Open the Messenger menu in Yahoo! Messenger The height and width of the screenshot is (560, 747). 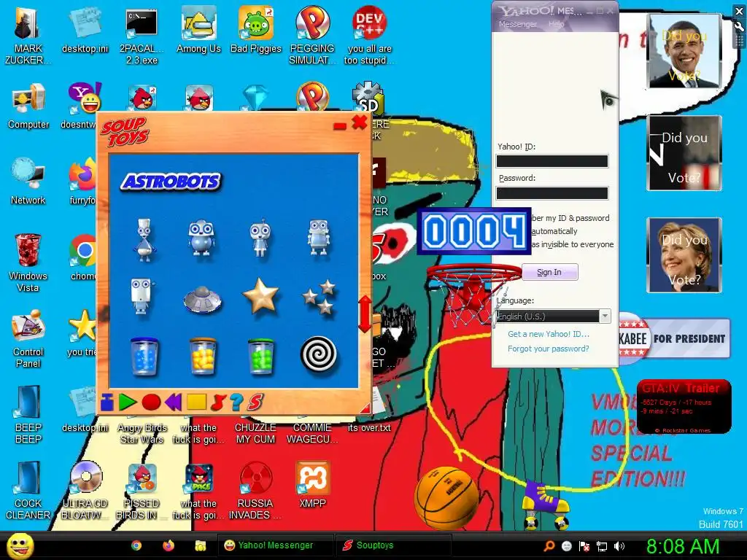pyautogui.click(x=517, y=24)
